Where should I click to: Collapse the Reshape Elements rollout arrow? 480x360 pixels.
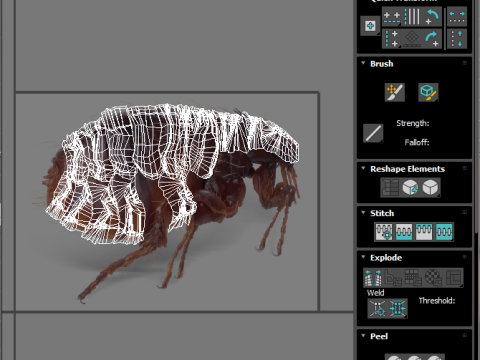pyautogui.click(x=363, y=168)
